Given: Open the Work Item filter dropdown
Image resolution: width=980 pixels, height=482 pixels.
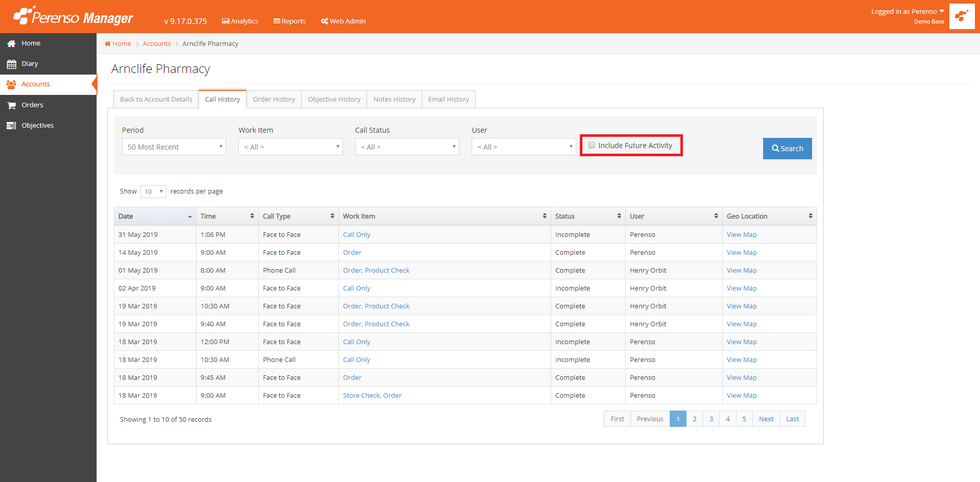Looking at the screenshot, I should click(x=290, y=147).
